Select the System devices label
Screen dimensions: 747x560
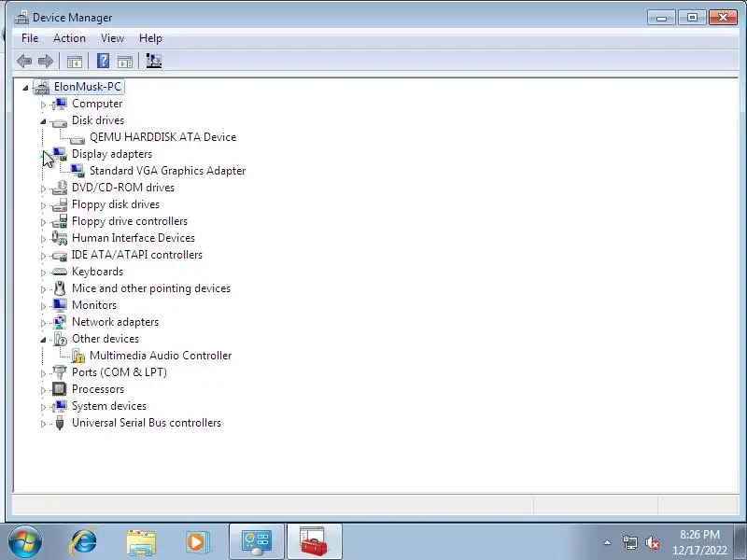coord(109,406)
